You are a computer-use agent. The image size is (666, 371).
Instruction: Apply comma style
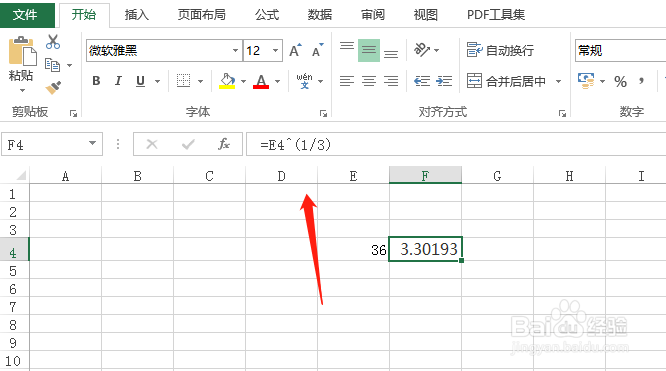pyautogui.click(x=641, y=80)
